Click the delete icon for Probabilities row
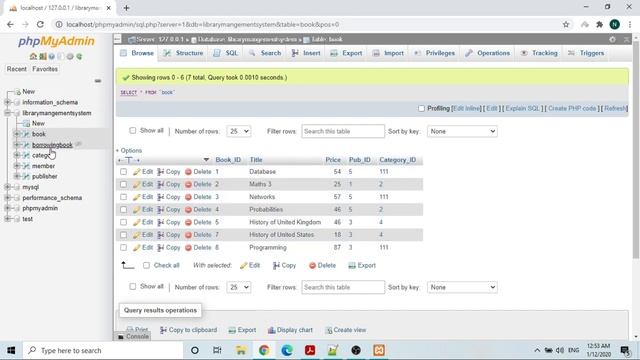The width and height of the screenshot is (640, 360). (x=188, y=210)
